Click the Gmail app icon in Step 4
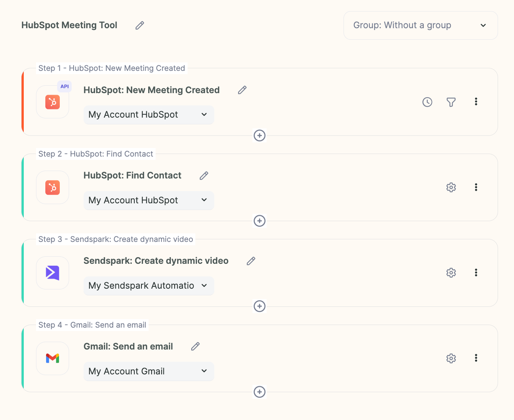 click(53, 358)
